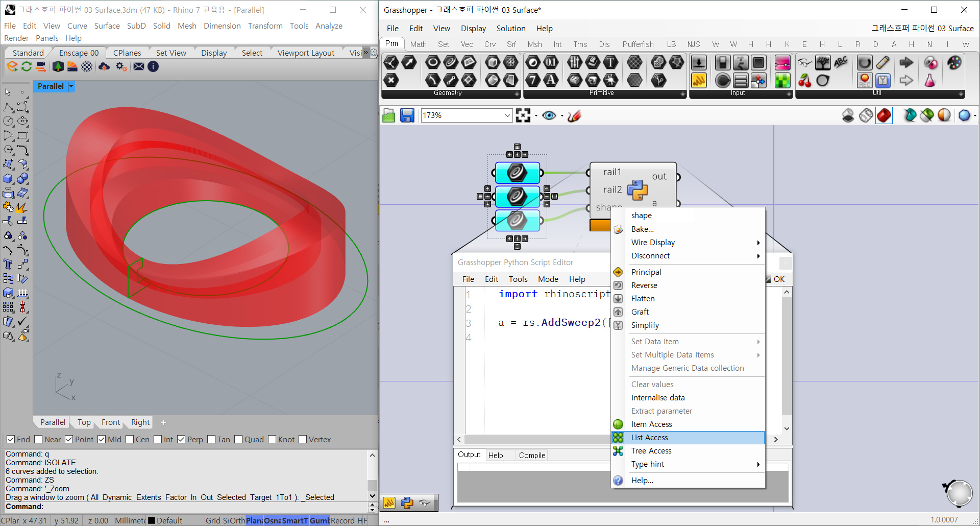Click the third cyan curve parameter node

tap(517, 221)
